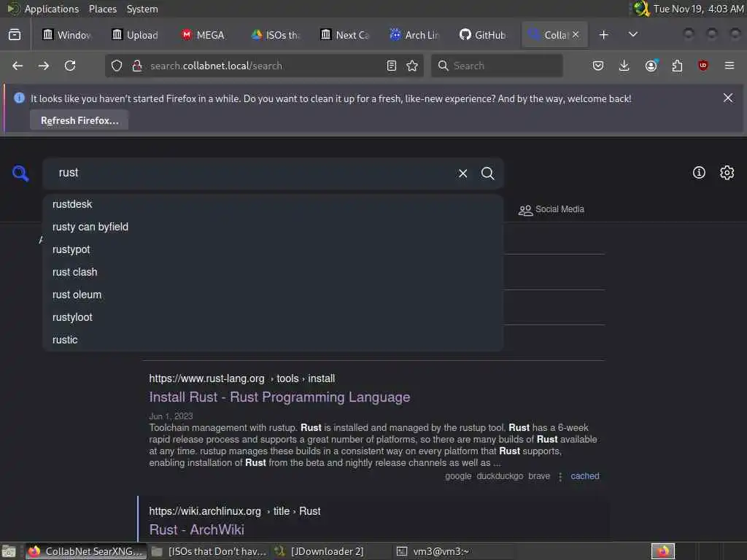Click the Firefox toolbar Search box
Viewport: 747px width, 560px height.
[497, 66]
